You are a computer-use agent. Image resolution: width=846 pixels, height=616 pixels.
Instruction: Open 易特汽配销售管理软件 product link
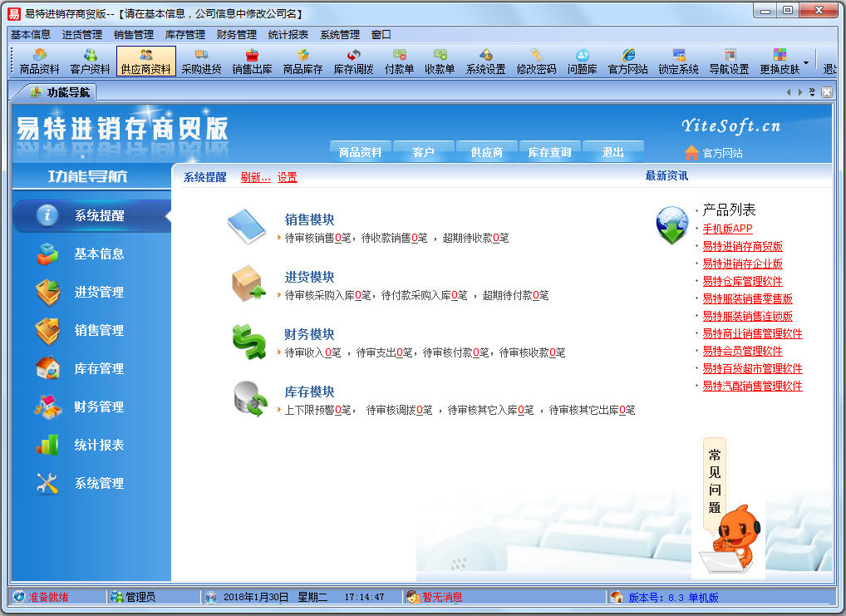(753, 386)
